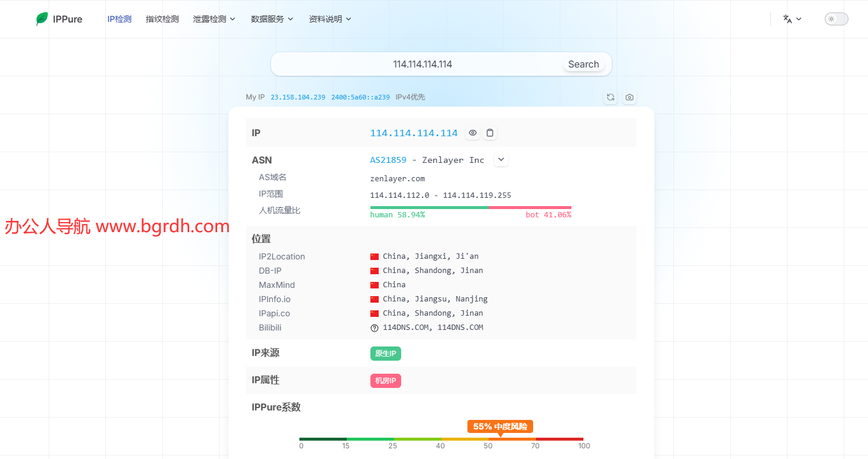This screenshot has height=459, width=868.
Task: Click the China flag next to IP2Location
Action: click(375, 256)
